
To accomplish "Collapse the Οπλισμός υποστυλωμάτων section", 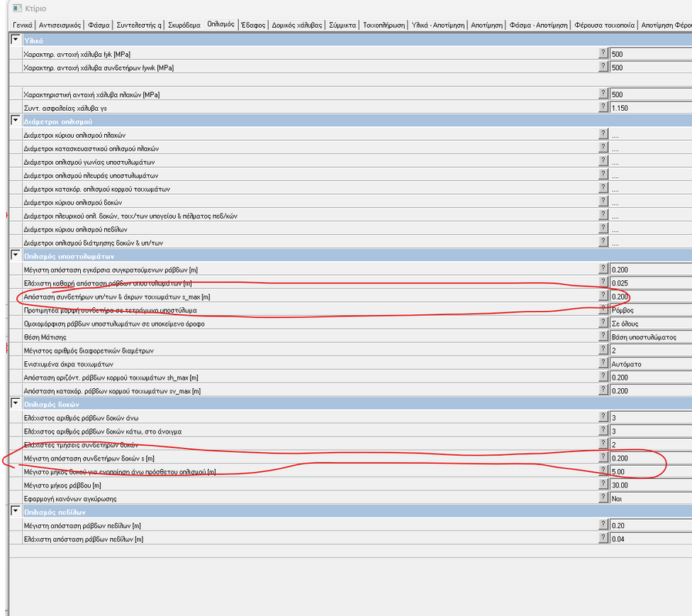I will point(15,255).
